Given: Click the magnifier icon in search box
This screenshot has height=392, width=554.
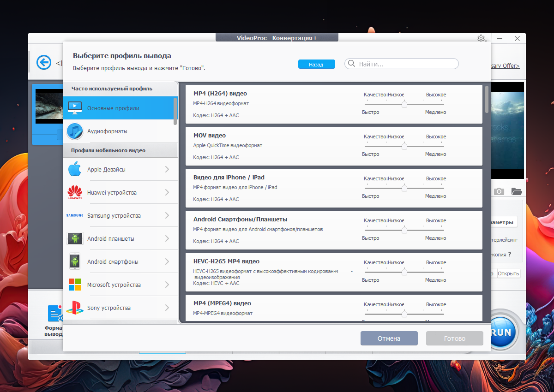Looking at the screenshot, I should pos(352,64).
